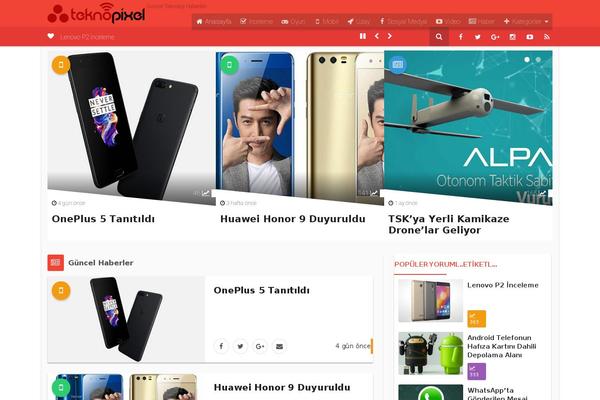Screen dimensions: 600x400
Task: Select the second slider pagination dot
Action: 538,60
